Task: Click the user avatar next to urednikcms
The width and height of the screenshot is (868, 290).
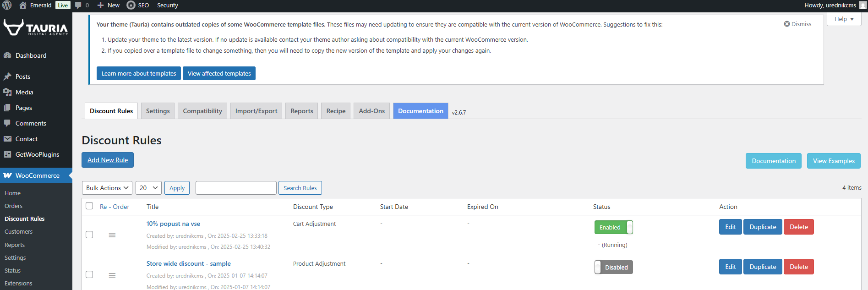Action: tap(863, 5)
